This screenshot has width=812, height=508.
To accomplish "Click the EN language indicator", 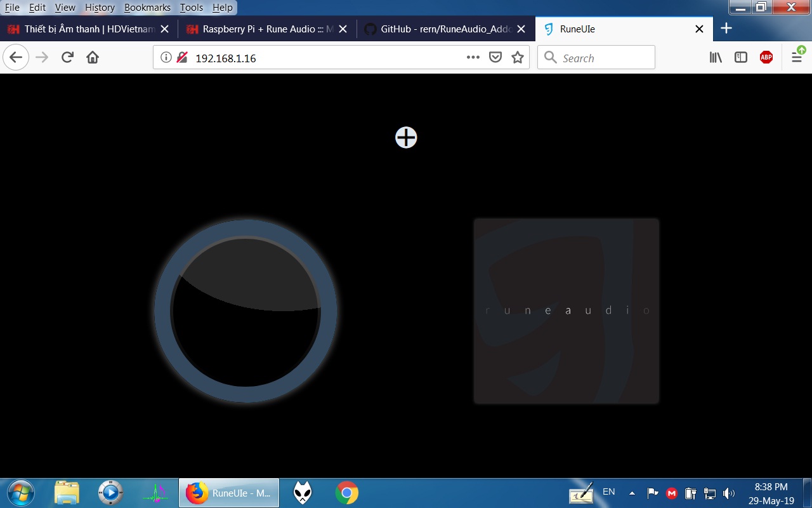I will coord(609,491).
